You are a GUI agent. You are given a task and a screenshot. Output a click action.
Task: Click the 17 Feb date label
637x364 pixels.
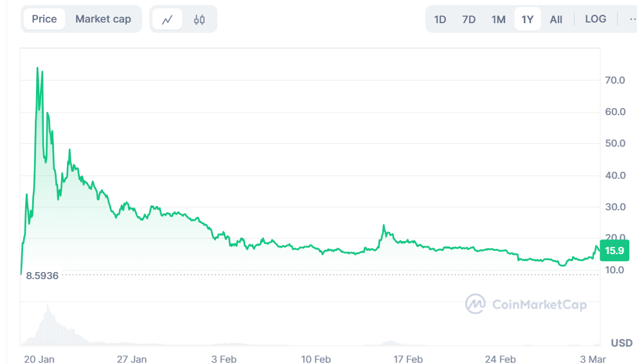pos(408,359)
